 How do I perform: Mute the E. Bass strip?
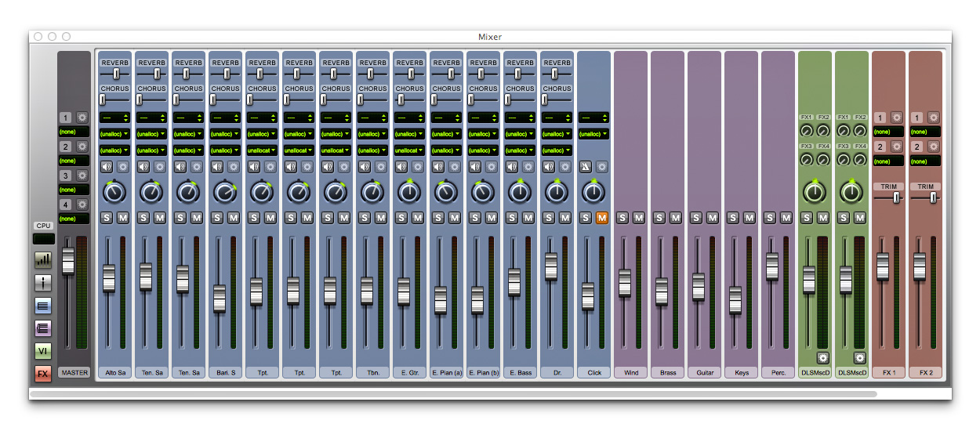point(528,218)
